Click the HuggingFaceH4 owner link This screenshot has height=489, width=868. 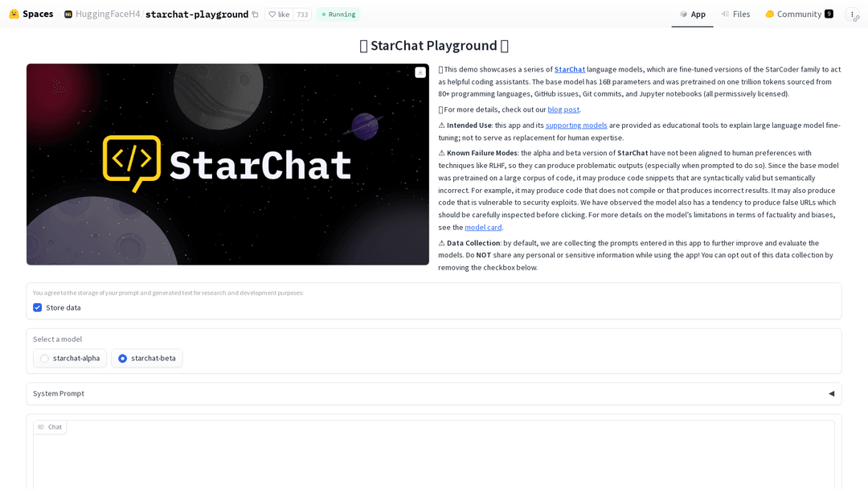coord(108,14)
